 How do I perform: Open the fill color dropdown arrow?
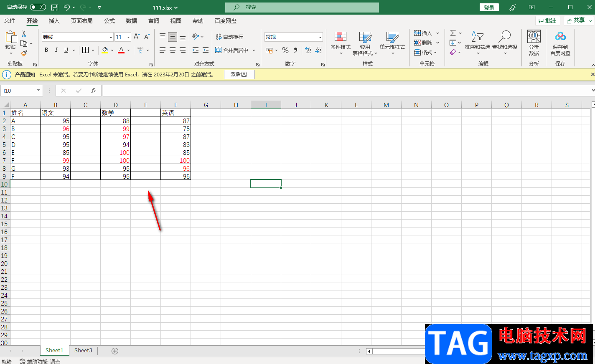pos(112,50)
